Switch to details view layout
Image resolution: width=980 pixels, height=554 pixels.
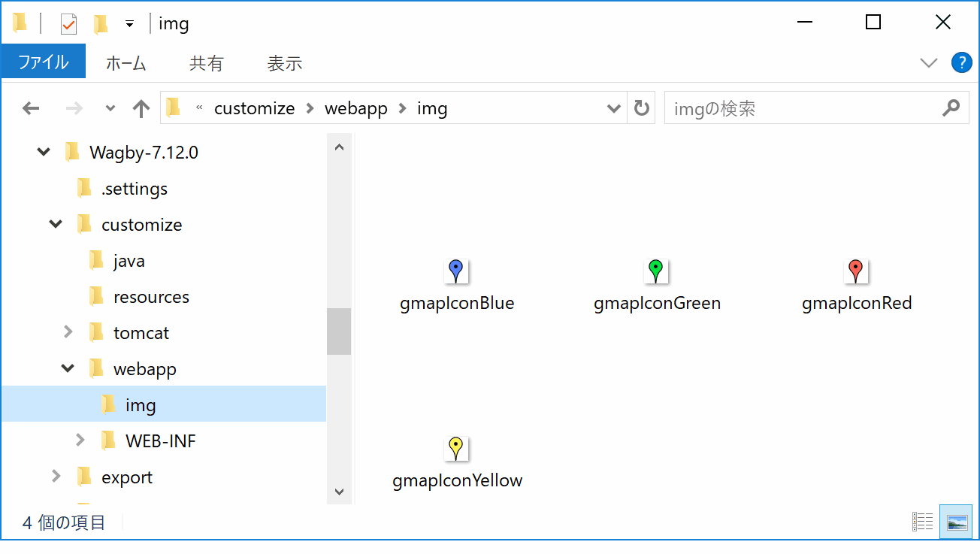pos(922,522)
